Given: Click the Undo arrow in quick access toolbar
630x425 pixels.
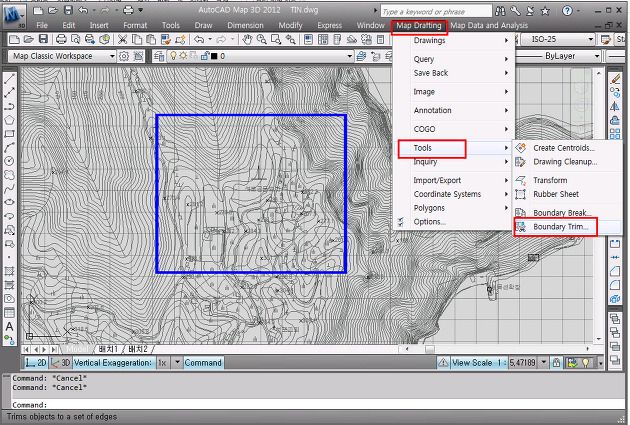Looking at the screenshot, I should tap(83, 10).
